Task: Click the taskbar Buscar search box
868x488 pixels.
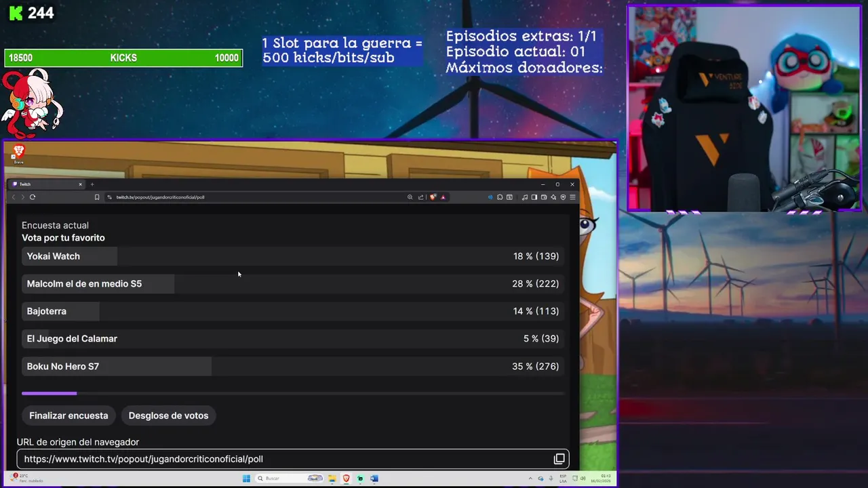Action: click(289, 479)
